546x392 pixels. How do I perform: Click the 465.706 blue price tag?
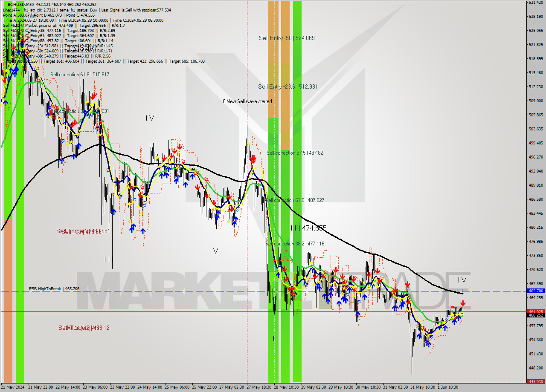point(535,291)
